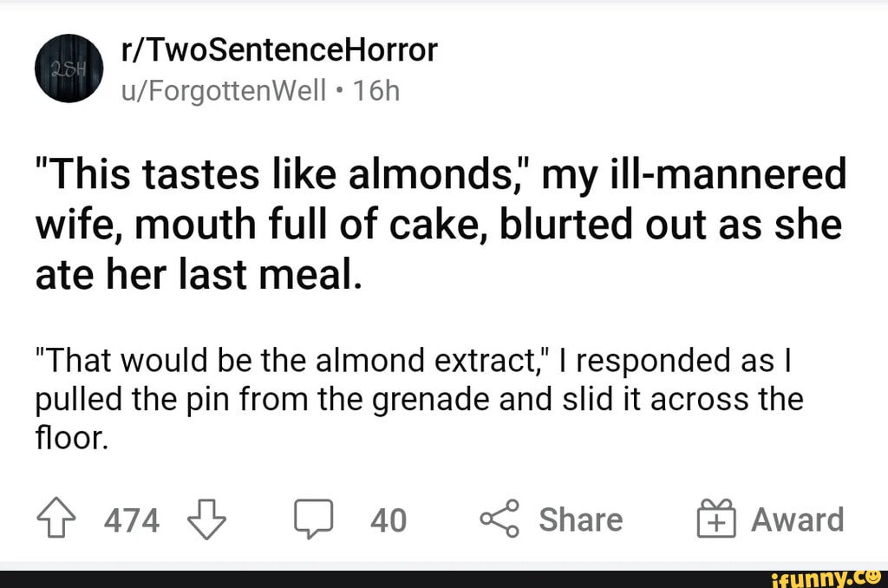Open the comments with the speech bubble icon
This screenshot has width=888, height=588.
(x=315, y=518)
